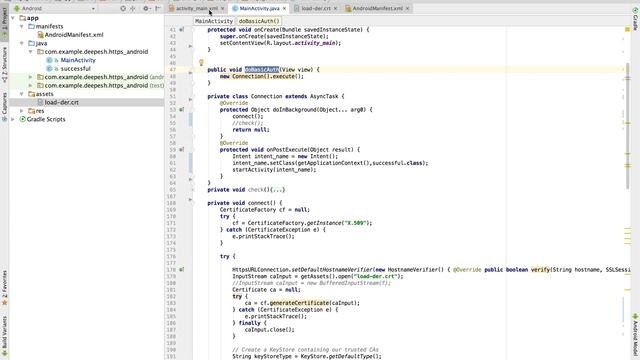
Task: Toggle the 2: Favorites tool window button
Action: (x=4, y=288)
